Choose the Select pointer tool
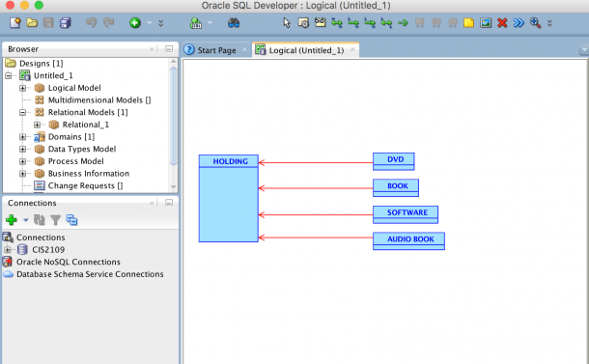The image size is (589, 364). [287, 23]
